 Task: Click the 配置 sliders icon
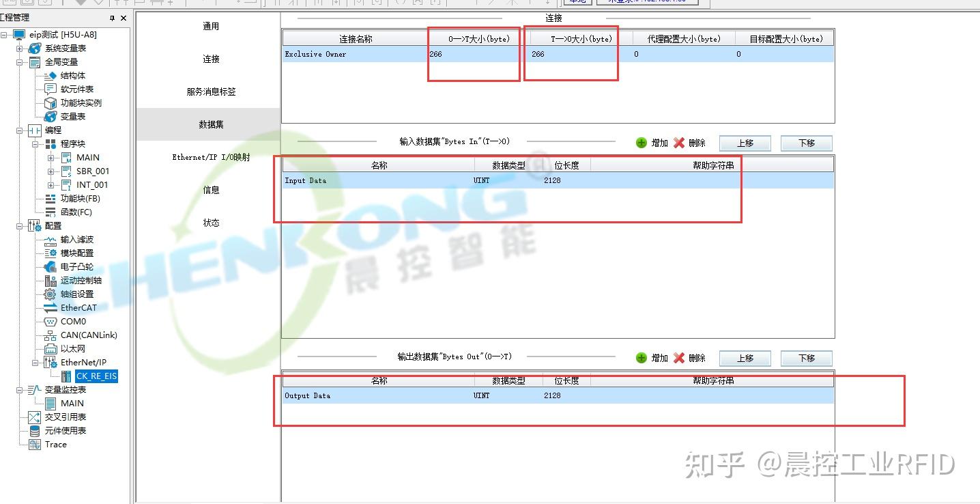pyautogui.click(x=35, y=226)
